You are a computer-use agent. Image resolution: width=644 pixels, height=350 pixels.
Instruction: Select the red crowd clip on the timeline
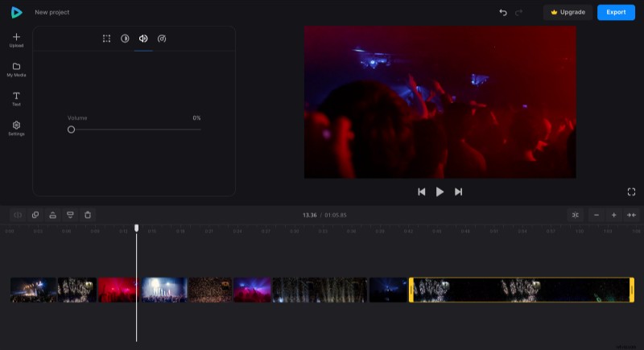coord(118,290)
